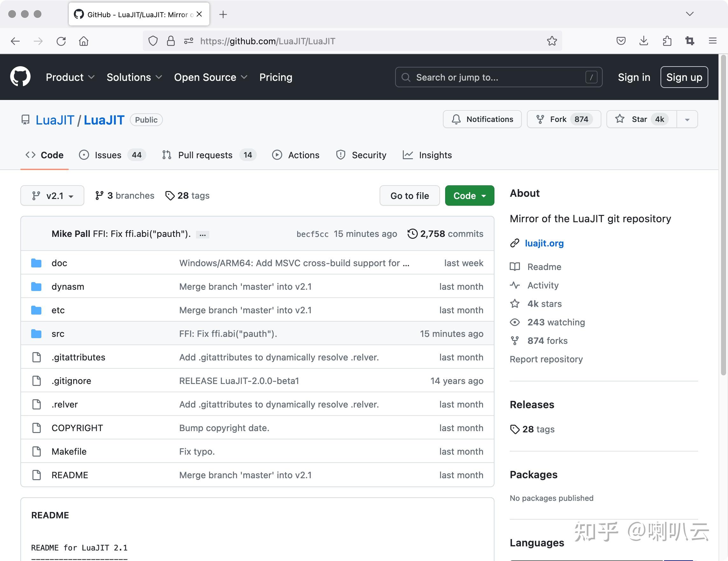Viewport: 728px width, 561px height.
Task: Open the Firefox hamburger application menu
Action: coord(712,41)
